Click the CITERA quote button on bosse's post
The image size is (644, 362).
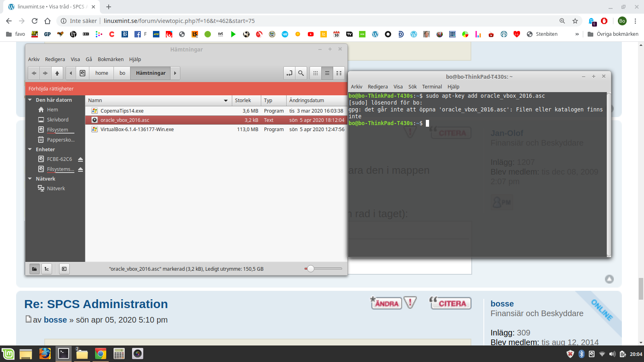coord(450,303)
